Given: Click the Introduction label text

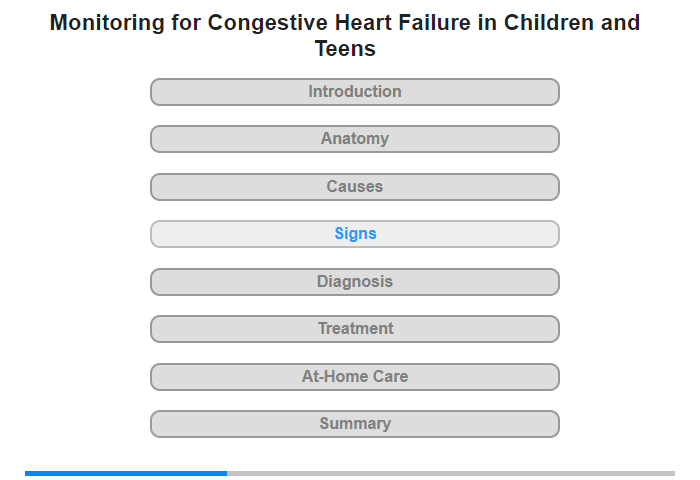Looking at the screenshot, I should [x=355, y=92].
